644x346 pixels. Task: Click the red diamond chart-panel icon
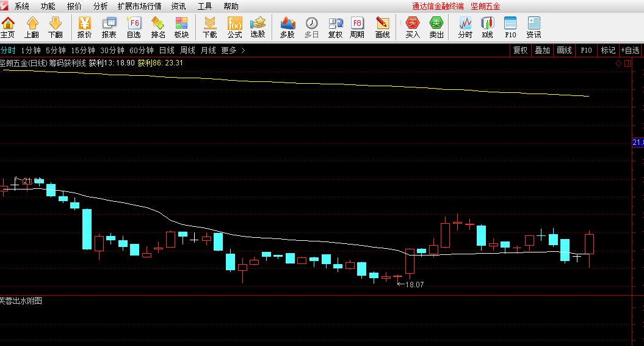tap(618, 64)
